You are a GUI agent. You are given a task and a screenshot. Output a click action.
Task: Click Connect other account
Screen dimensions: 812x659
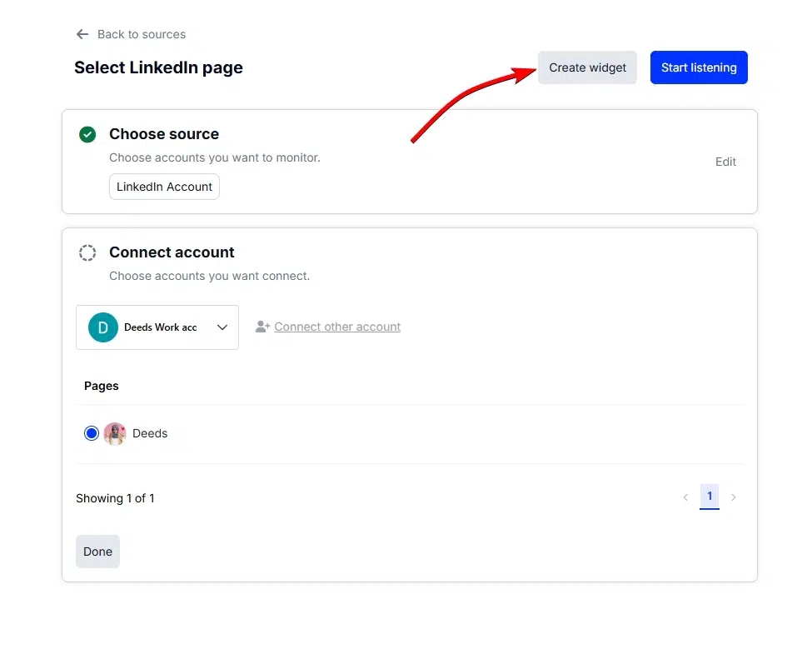pyautogui.click(x=337, y=327)
